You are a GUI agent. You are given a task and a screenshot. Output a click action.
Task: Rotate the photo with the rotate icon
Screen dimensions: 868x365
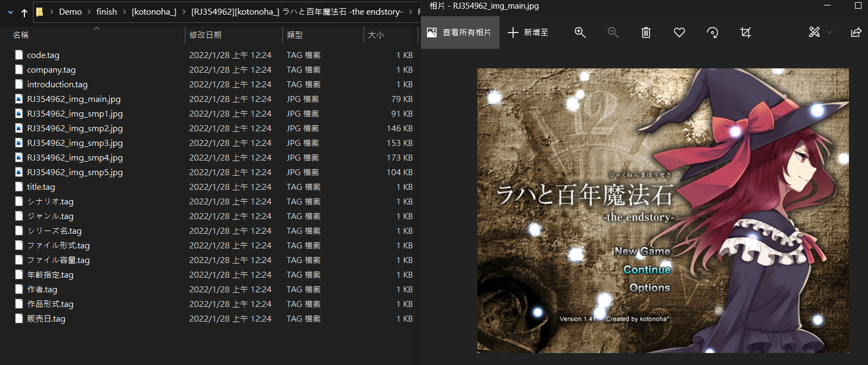712,33
